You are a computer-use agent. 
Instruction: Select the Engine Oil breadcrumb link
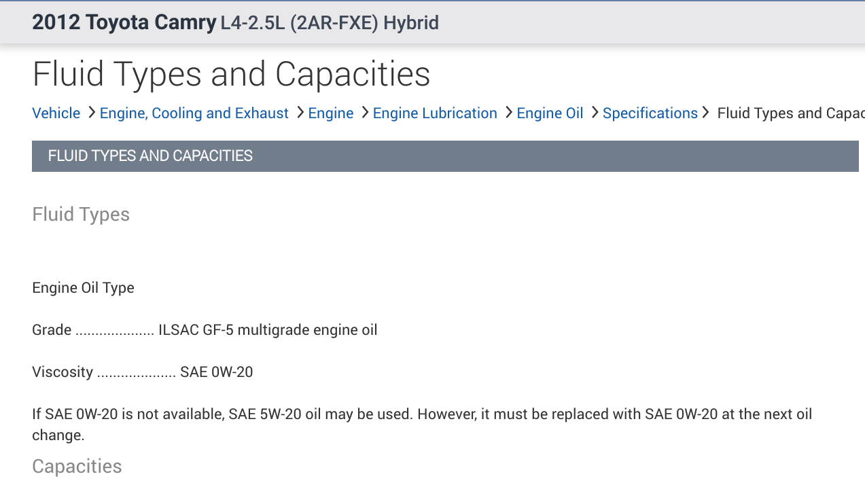point(550,113)
